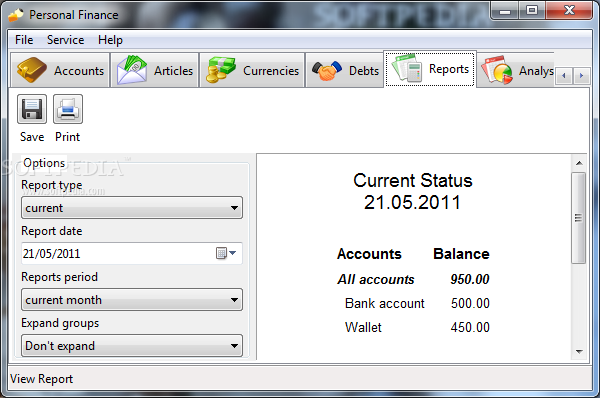
Task: Expand the Report type dropdown
Action: click(132, 208)
